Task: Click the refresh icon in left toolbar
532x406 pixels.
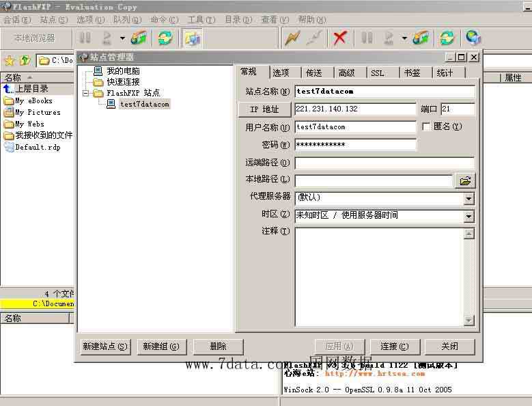Action: click(165, 38)
